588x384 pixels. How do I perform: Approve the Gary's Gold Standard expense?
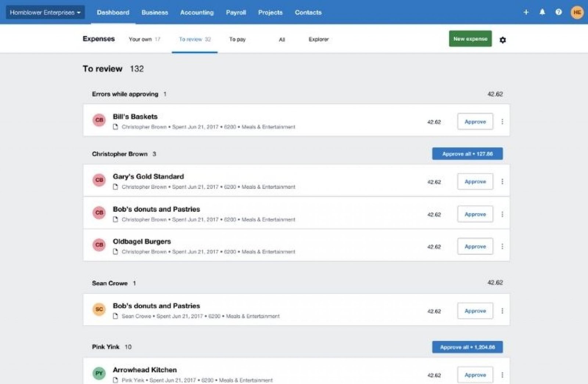coord(475,182)
